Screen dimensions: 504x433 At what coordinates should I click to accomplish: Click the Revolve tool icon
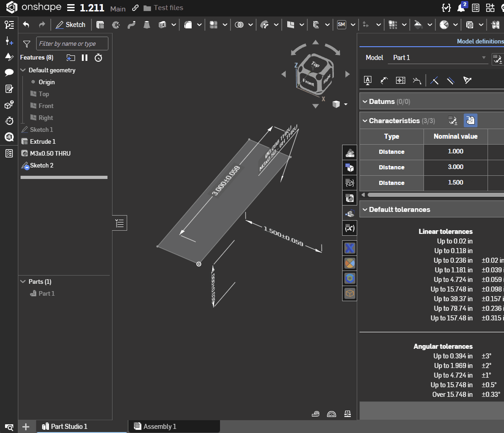coord(116,25)
